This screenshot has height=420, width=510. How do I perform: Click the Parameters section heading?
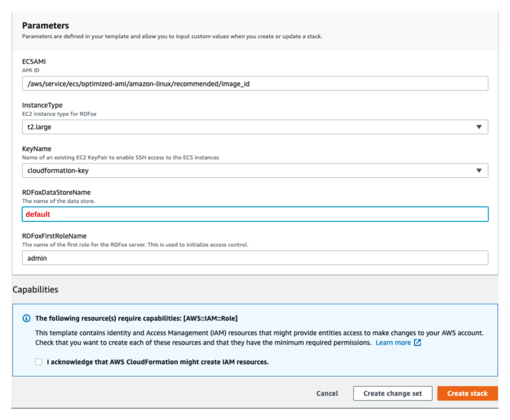[x=46, y=25]
